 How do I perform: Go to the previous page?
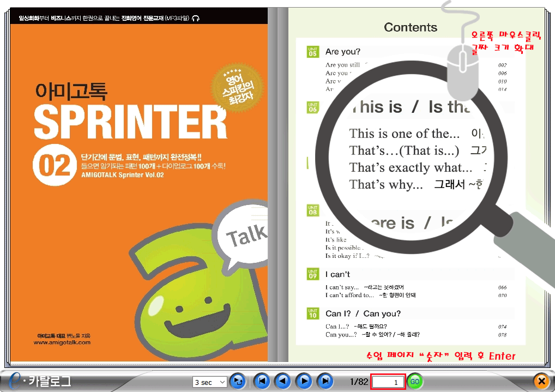click(283, 382)
